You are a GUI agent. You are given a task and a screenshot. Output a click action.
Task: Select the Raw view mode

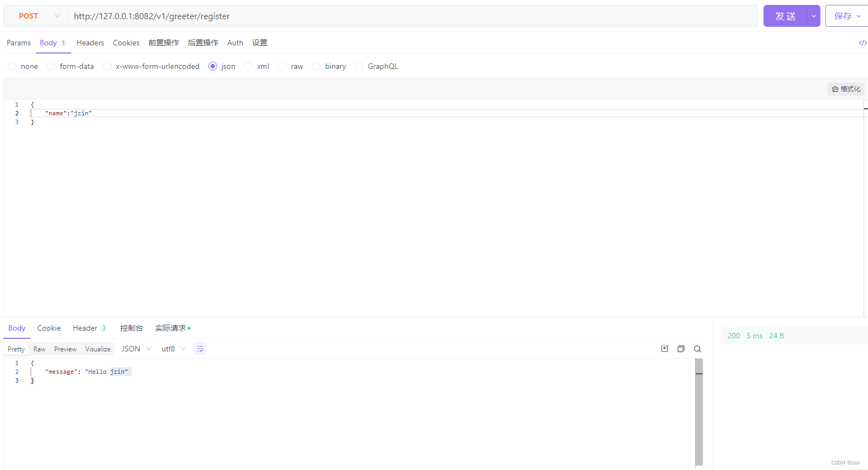tap(39, 349)
